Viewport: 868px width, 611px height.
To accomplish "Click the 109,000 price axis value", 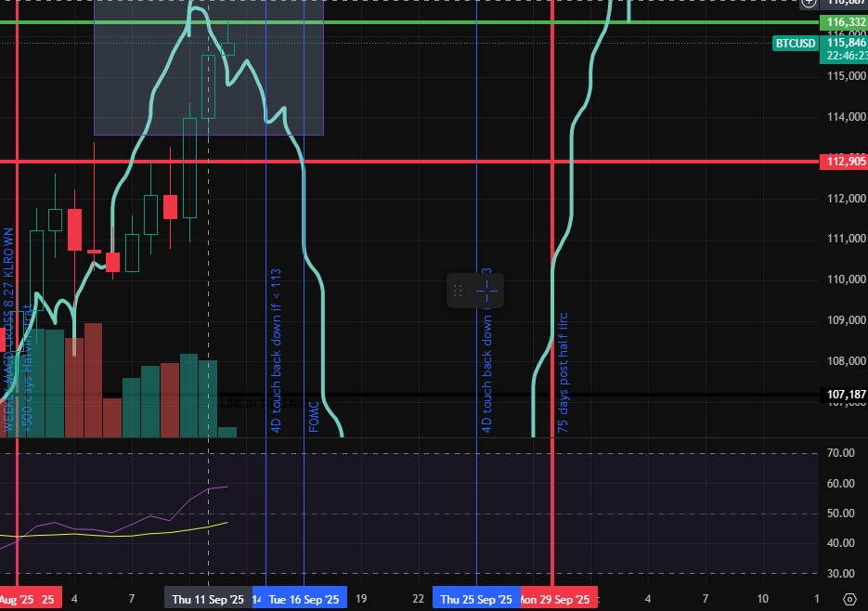I will pyautogui.click(x=847, y=320).
